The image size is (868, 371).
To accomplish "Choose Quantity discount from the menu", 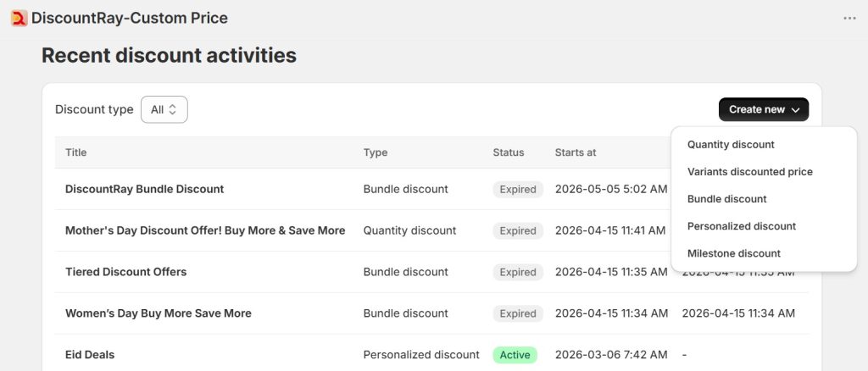I will click(731, 144).
